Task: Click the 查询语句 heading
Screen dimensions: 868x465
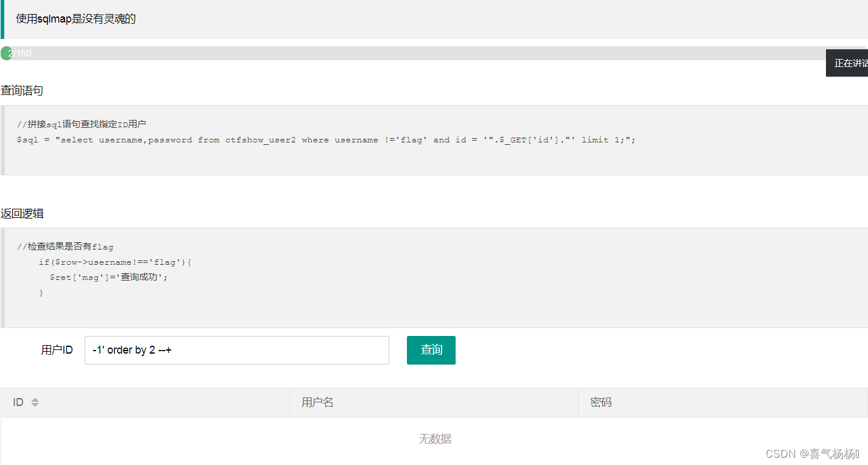Action: pyautogui.click(x=22, y=91)
